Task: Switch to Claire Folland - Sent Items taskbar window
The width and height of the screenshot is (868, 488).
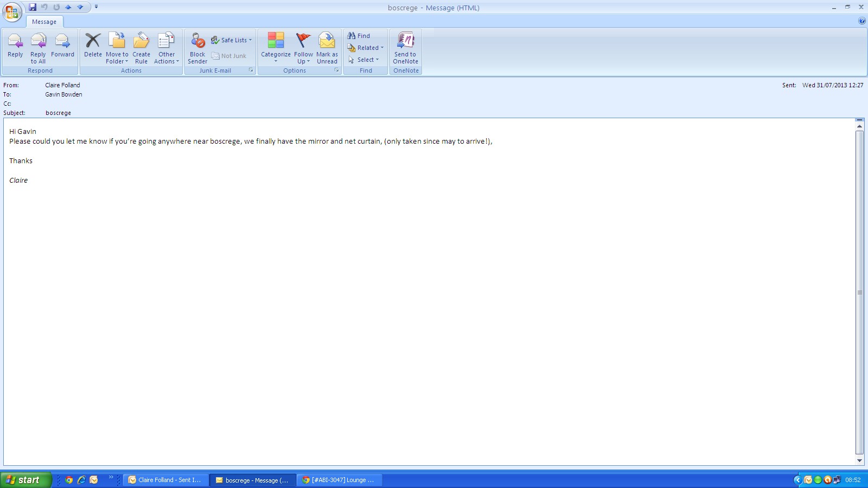Action: coord(166,480)
